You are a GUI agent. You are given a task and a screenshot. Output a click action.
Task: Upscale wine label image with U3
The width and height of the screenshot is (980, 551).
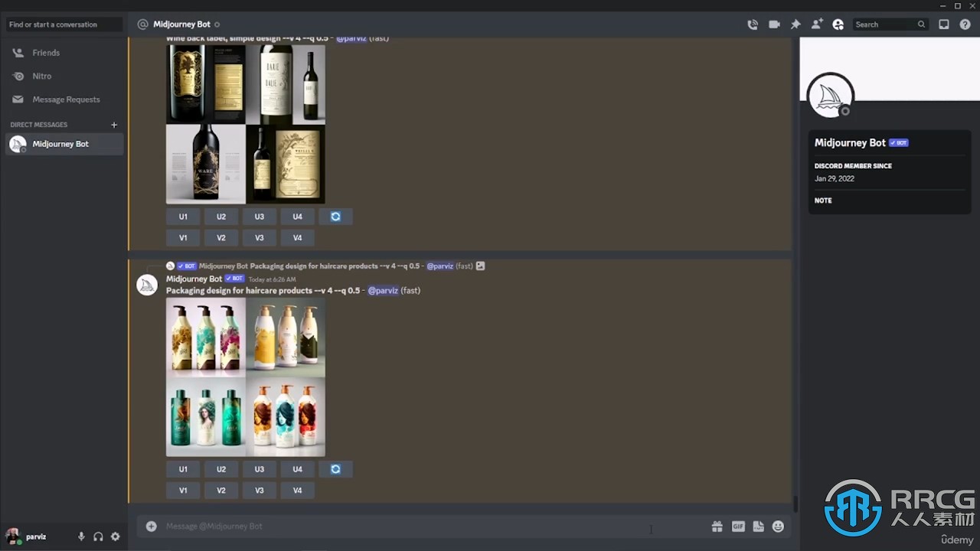pyautogui.click(x=260, y=217)
